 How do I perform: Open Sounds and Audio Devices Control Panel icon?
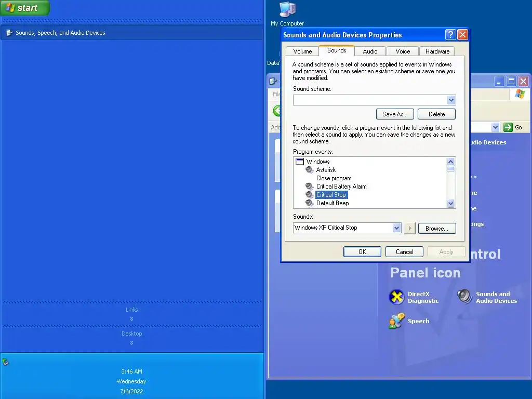pos(487,297)
